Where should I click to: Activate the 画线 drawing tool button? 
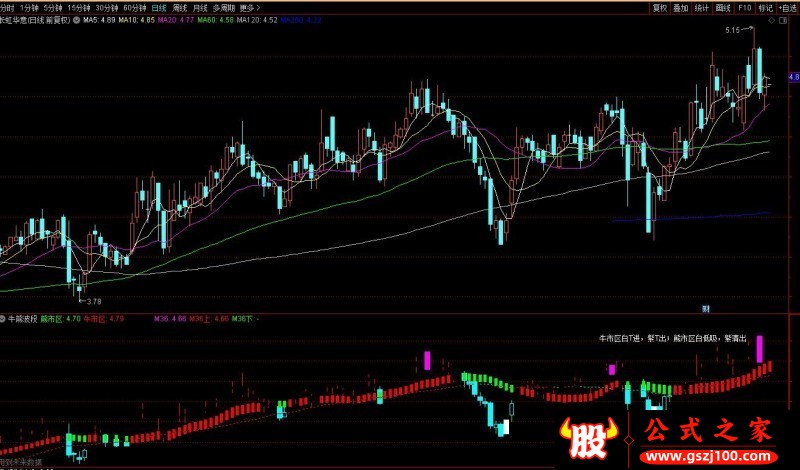(723, 8)
